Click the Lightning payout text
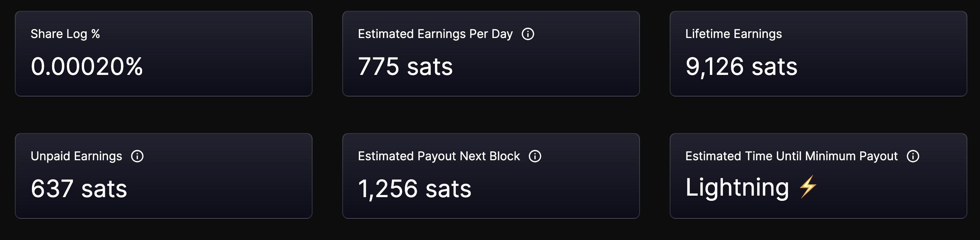Screen dimensions: 980x240 [x=737, y=187]
